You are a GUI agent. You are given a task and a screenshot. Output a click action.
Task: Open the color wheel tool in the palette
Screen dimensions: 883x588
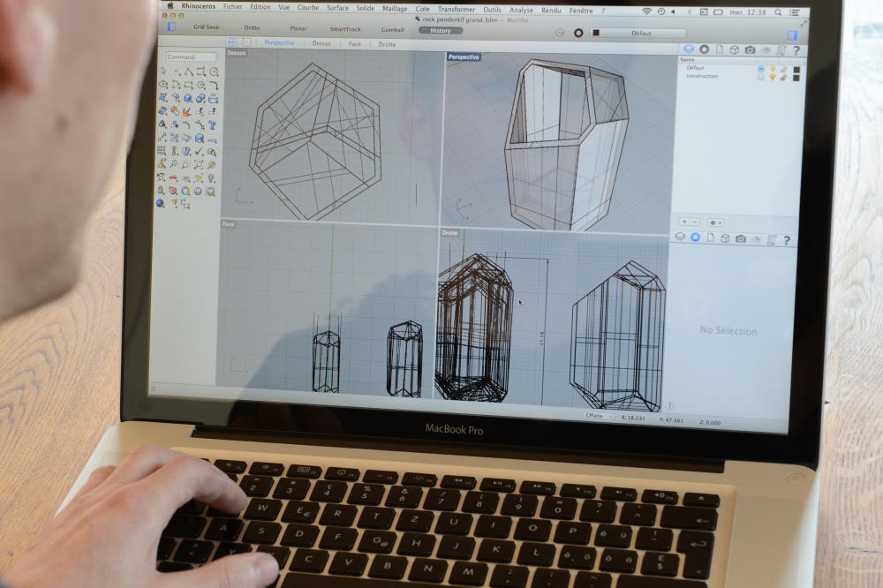tap(185, 191)
